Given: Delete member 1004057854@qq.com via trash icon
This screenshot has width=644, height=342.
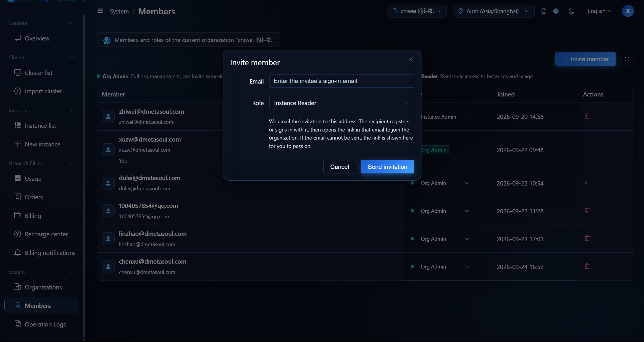Looking at the screenshot, I should (587, 210).
